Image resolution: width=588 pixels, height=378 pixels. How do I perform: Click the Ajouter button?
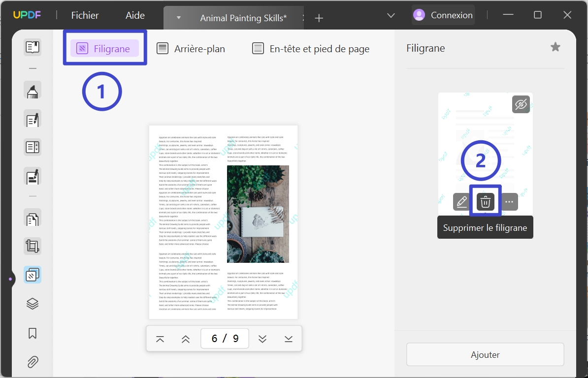pyautogui.click(x=485, y=354)
